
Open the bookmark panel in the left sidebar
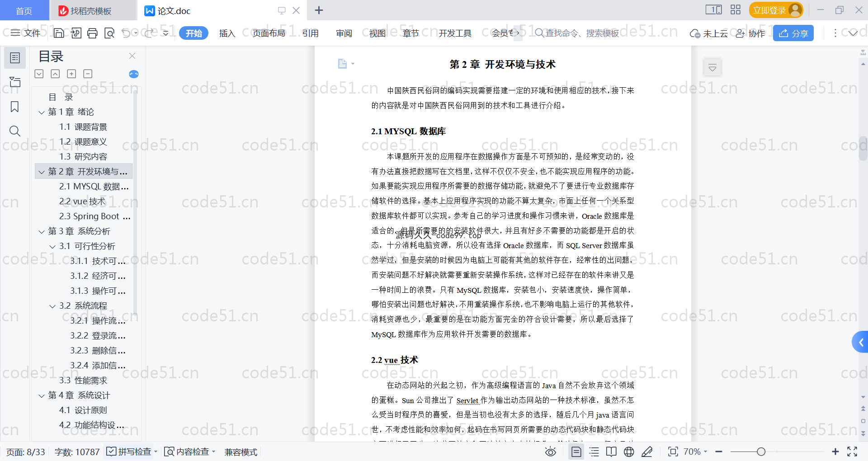[x=14, y=107]
